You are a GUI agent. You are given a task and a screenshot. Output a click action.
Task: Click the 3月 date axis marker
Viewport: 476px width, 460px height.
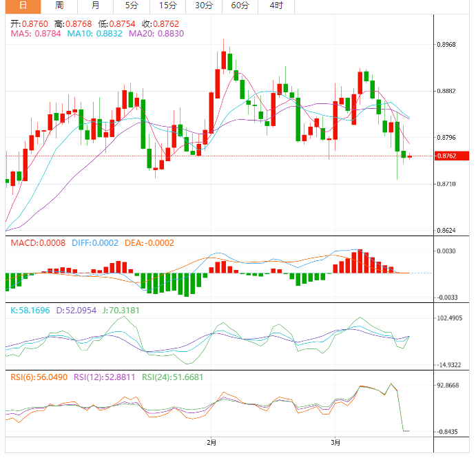pyautogui.click(x=335, y=443)
